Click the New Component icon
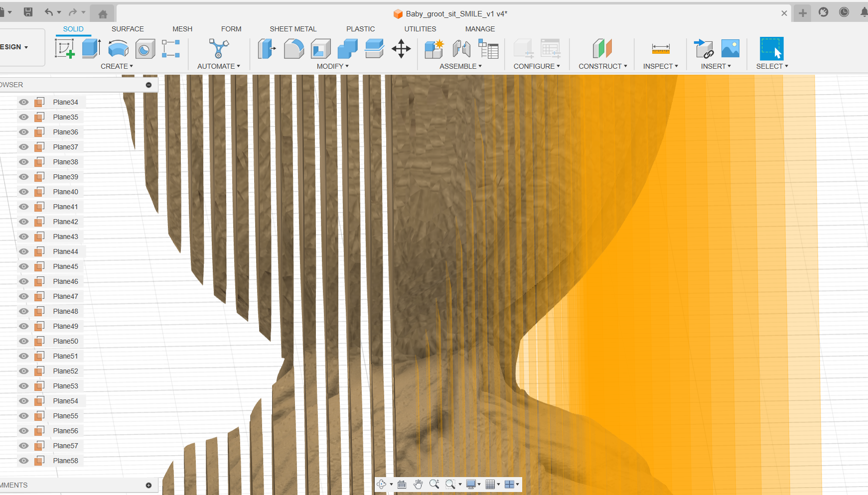The height and width of the screenshot is (495, 868). (434, 49)
